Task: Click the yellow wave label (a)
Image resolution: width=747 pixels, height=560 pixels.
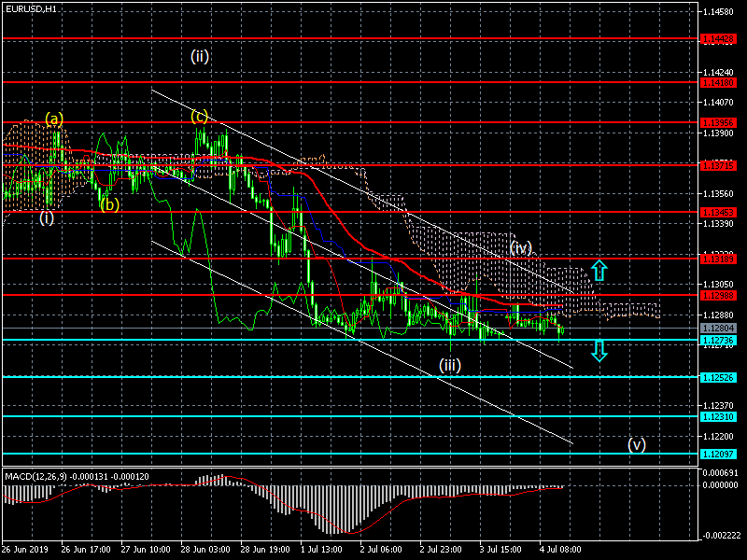Action: click(x=54, y=119)
